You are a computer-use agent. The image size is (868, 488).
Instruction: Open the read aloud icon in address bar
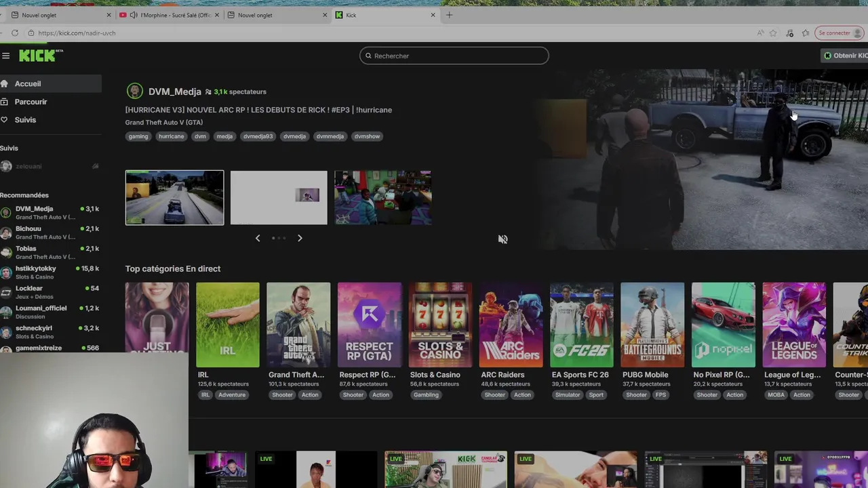pos(760,33)
